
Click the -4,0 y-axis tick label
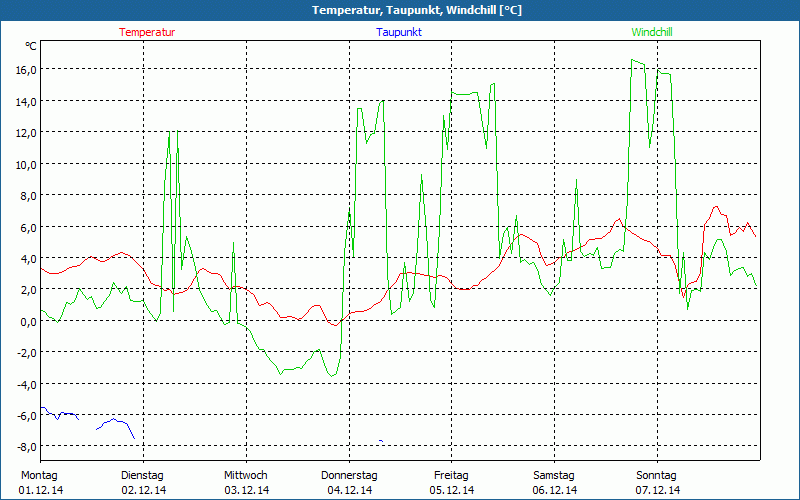point(25,384)
